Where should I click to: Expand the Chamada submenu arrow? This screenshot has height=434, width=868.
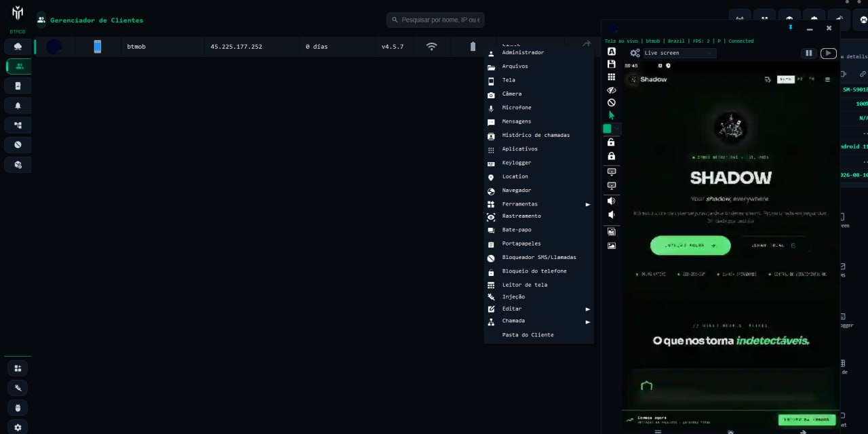coord(588,321)
